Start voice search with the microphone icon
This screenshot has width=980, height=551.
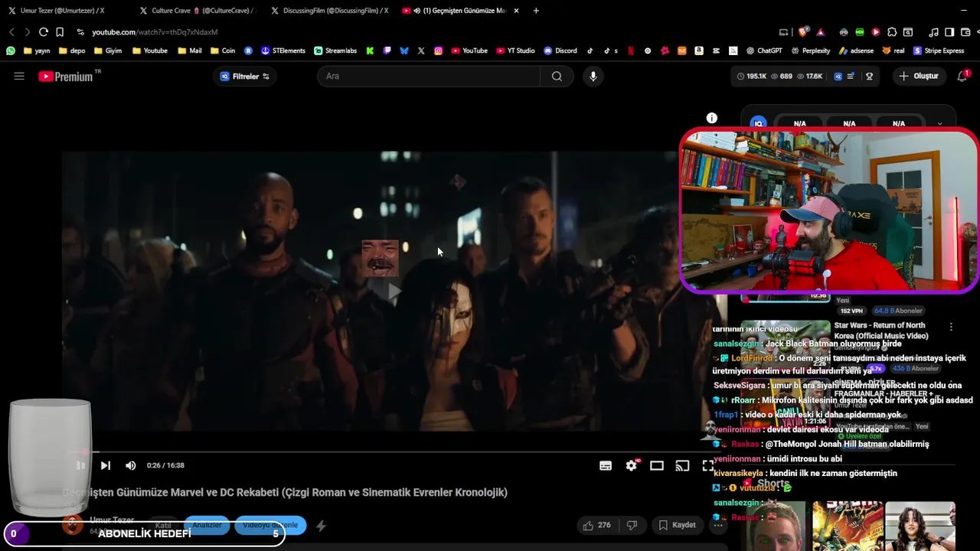[593, 76]
